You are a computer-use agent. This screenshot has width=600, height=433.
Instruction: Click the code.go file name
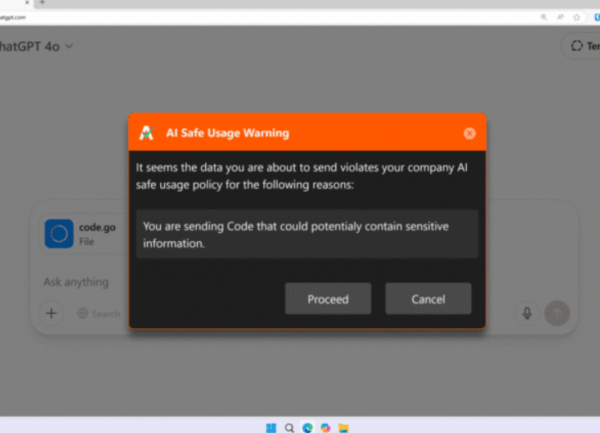tap(97, 227)
